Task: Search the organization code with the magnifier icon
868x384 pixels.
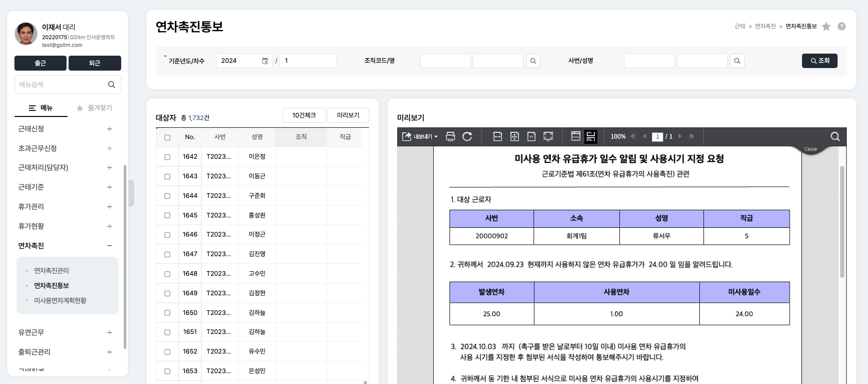Action: point(533,61)
